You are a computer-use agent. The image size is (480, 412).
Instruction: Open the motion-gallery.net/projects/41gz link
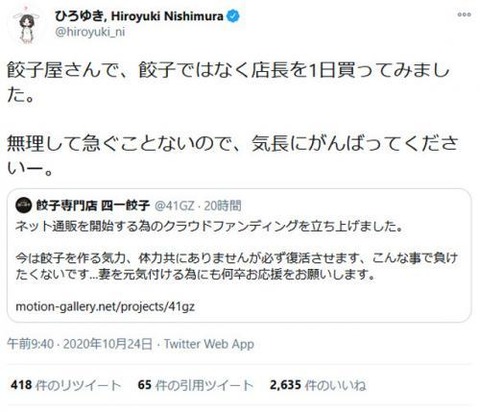pyautogui.click(x=105, y=306)
